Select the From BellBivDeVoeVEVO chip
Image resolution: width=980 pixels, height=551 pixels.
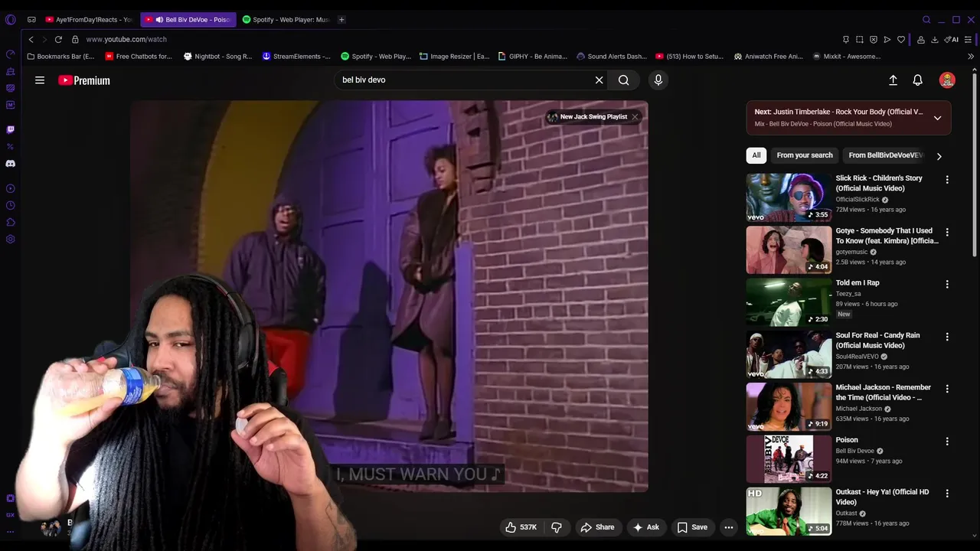click(x=887, y=155)
